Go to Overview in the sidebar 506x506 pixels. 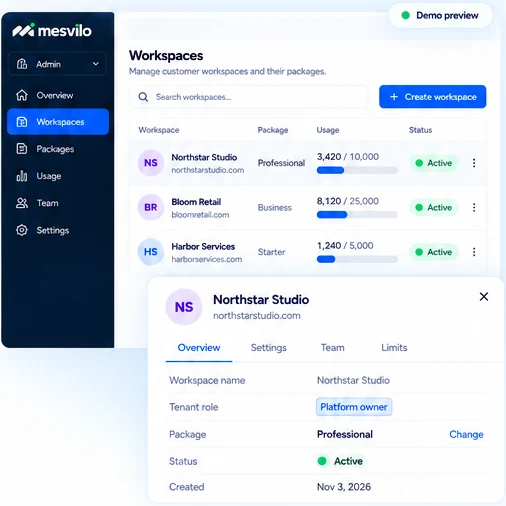57,95
